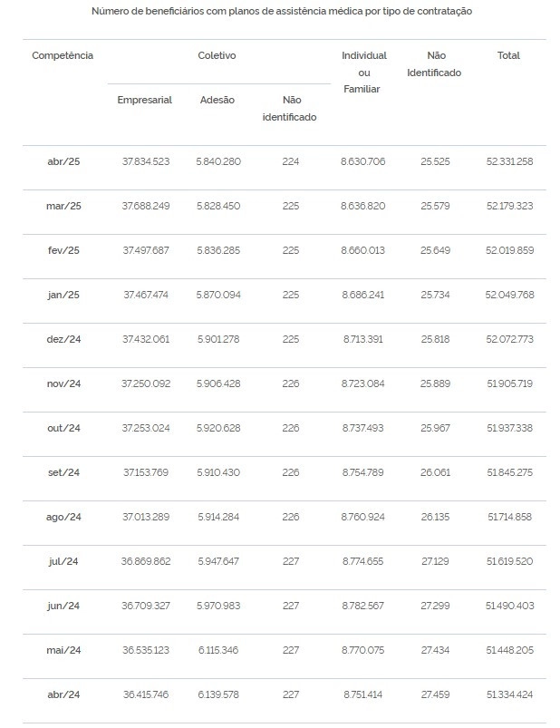Click the table title about beneficiários
The width and height of the screenshot is (560, 728).
[282, 11]
